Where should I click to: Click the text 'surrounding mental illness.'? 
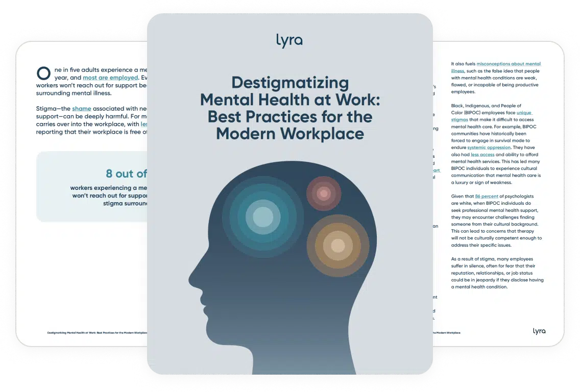click(74, 93)
